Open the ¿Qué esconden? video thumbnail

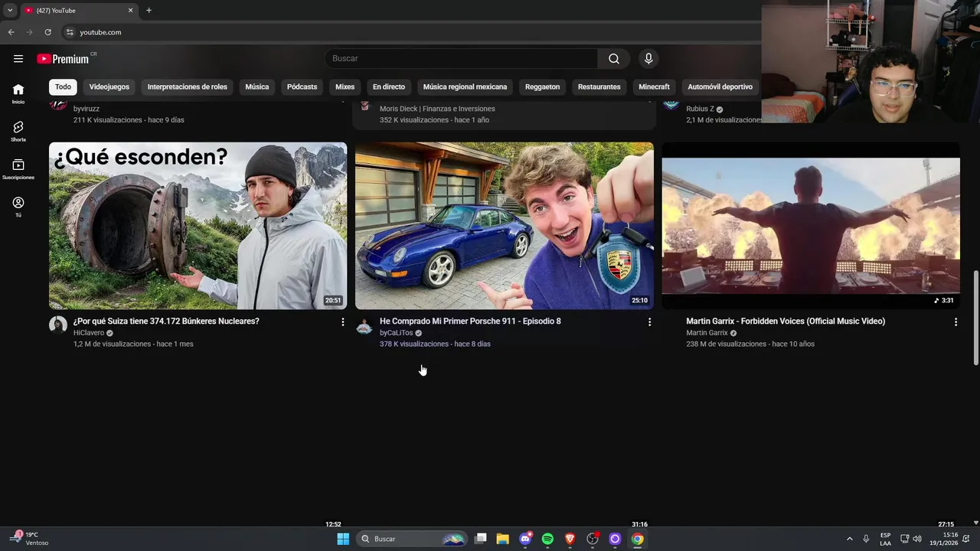[198, 226]
